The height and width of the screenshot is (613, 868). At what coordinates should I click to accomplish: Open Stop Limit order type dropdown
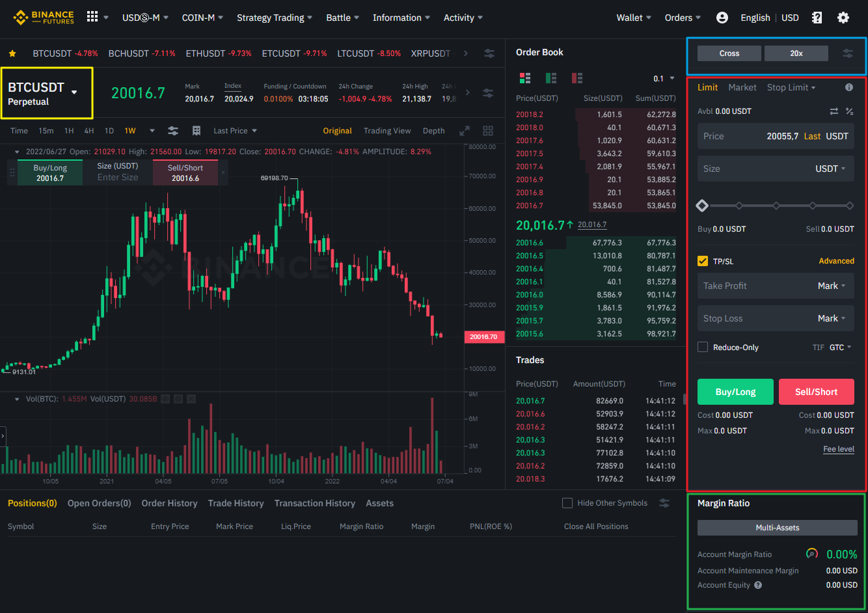pyautogui.click(x=791, y=87)
